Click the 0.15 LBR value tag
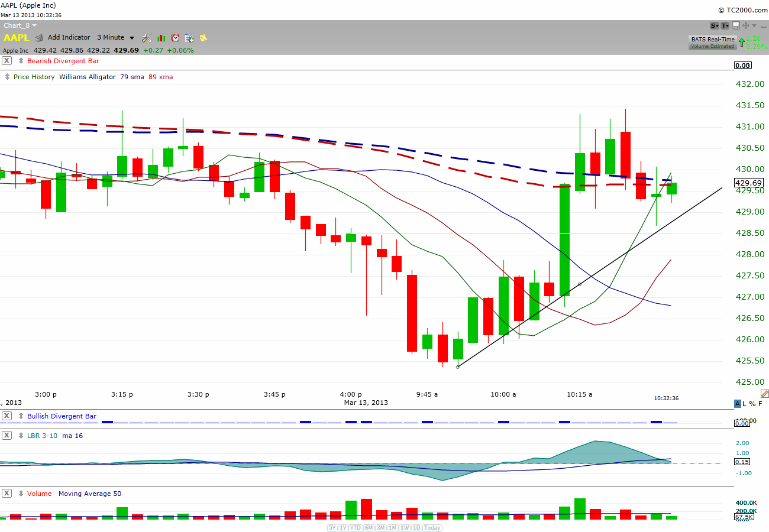This screenshot has width=769, height=532. [x=742, y=462]
